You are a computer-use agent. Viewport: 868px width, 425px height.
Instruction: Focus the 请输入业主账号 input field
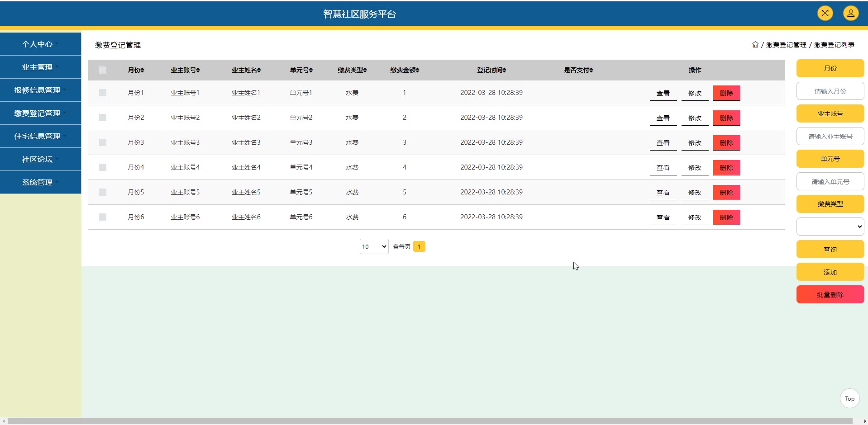click(830, 137)
